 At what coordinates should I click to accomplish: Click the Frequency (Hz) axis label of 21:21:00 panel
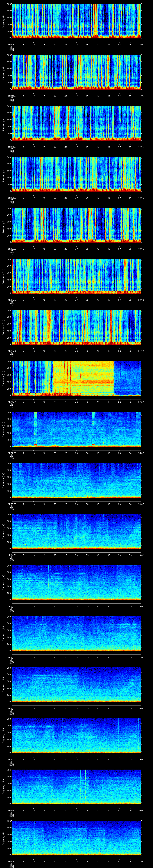[3, 378]
